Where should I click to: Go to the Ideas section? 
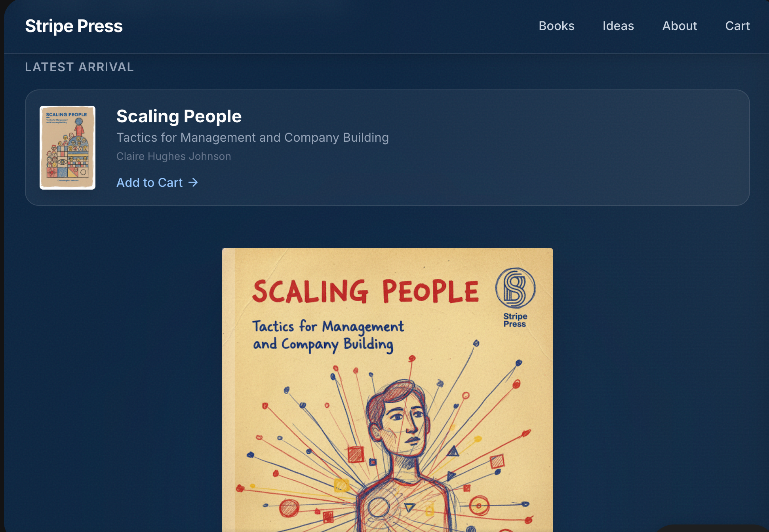click(618, 26)
